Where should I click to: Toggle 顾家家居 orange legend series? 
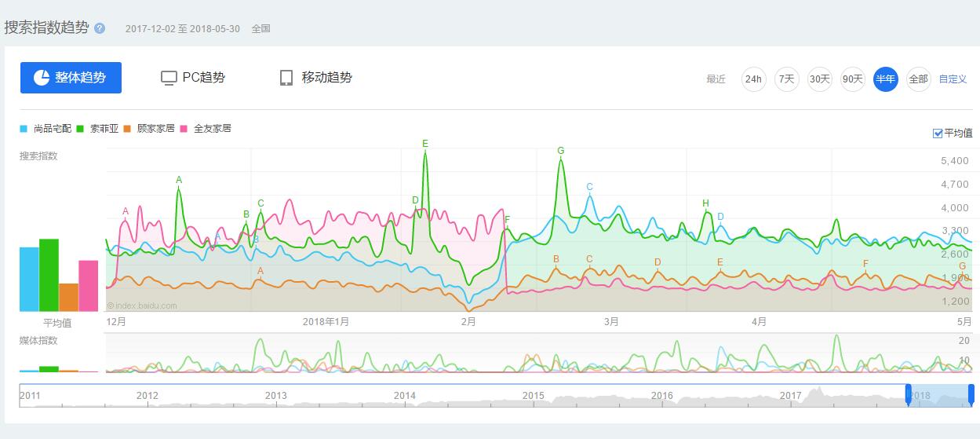tap(149, 128)
